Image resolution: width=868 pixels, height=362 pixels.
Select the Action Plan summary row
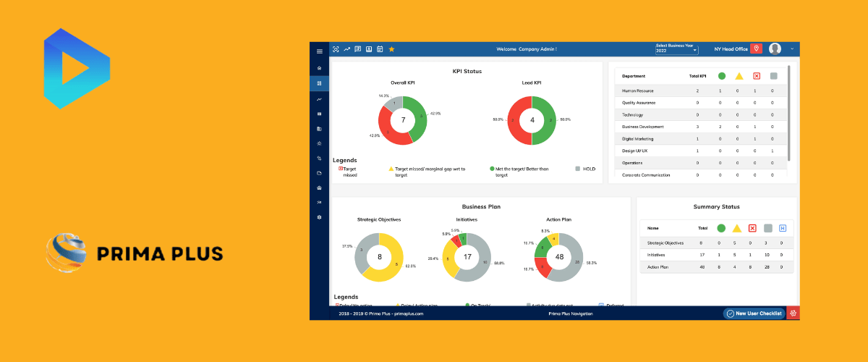coord(716,267)
